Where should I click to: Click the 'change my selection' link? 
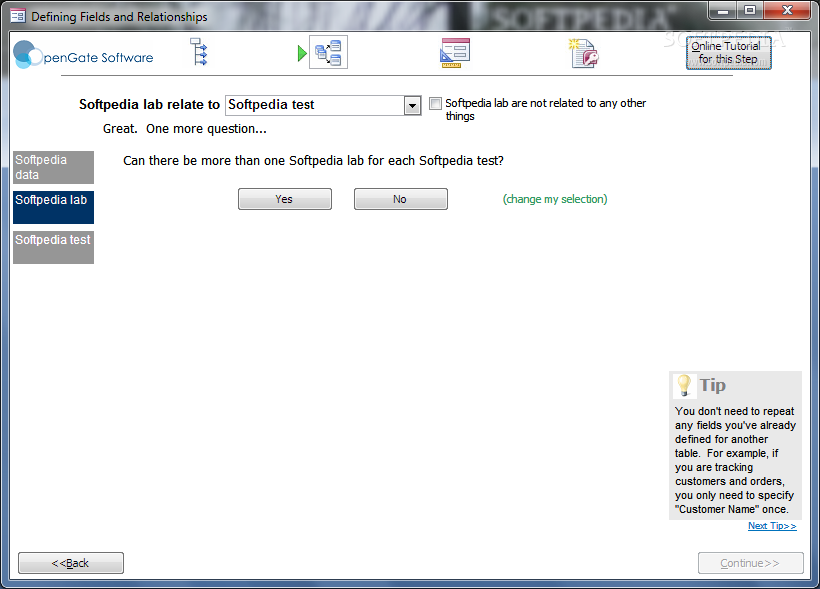(555, 199)
